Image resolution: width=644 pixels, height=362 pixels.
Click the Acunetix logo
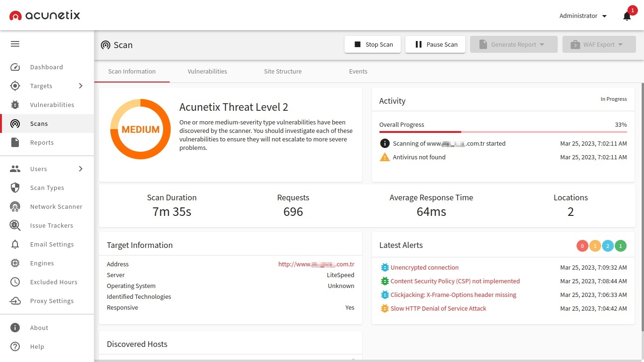(45, 16)
